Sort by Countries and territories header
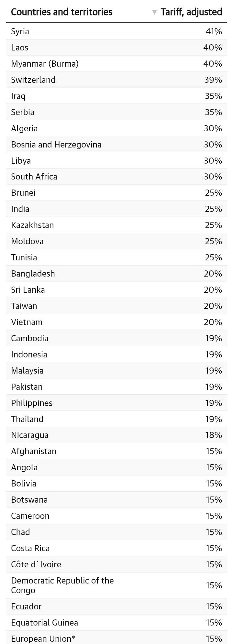The image size is (233, 644). [x=62, y=12]
